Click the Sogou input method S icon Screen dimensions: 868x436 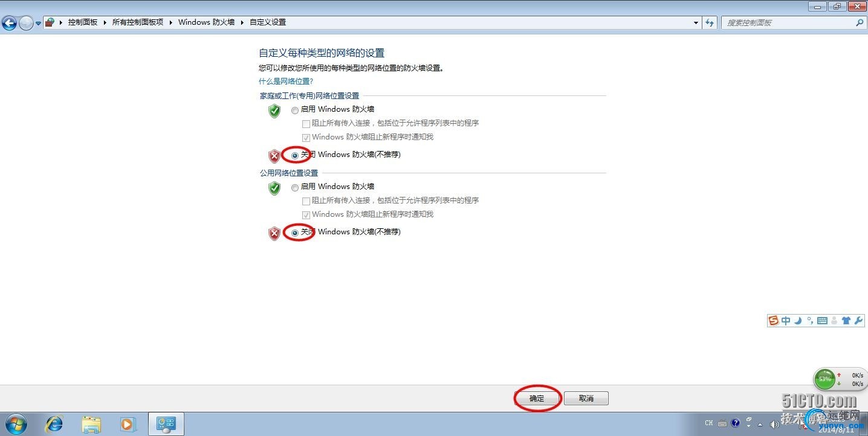click(x=774, y=321)
